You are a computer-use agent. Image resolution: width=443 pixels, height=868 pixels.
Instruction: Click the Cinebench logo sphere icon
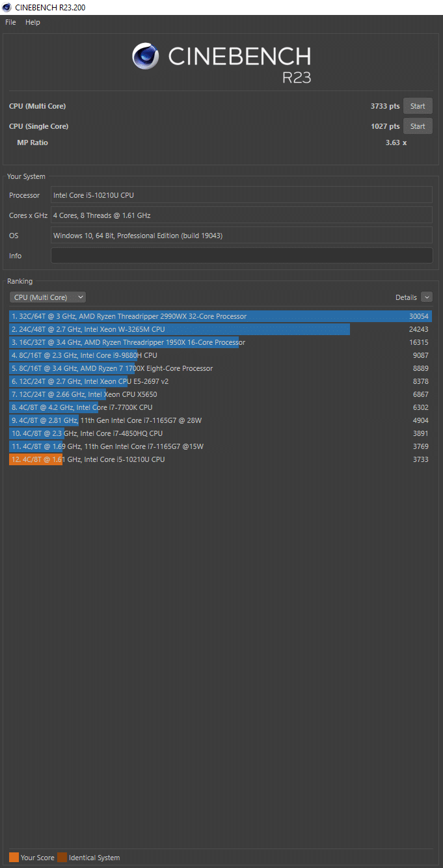146,57
